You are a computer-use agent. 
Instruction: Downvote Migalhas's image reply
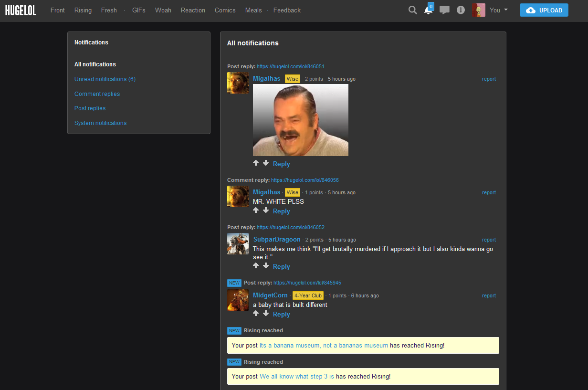266,163
